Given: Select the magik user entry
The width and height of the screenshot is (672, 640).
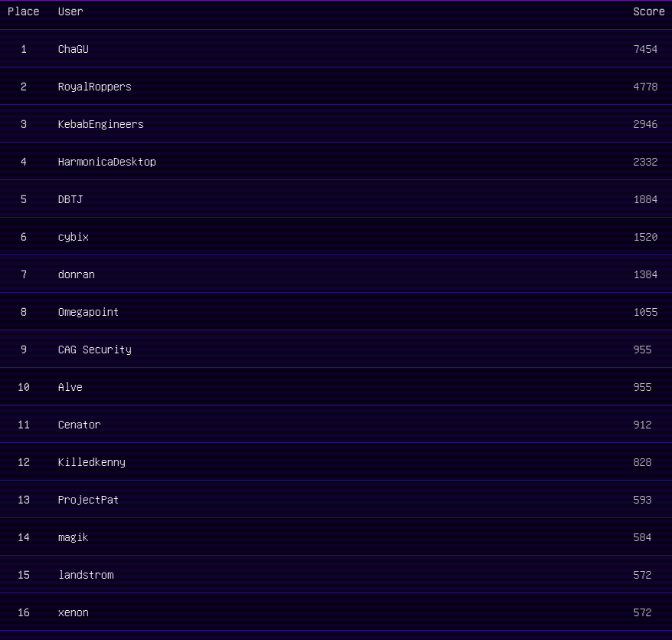Looking at the screenshot, I should [74, 537].
